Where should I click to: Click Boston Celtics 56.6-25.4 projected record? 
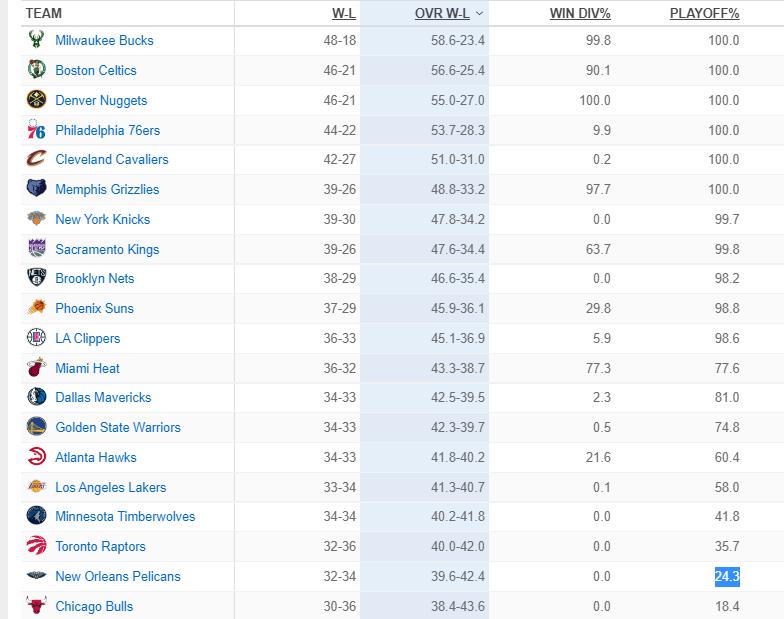[x=458, y=70]
